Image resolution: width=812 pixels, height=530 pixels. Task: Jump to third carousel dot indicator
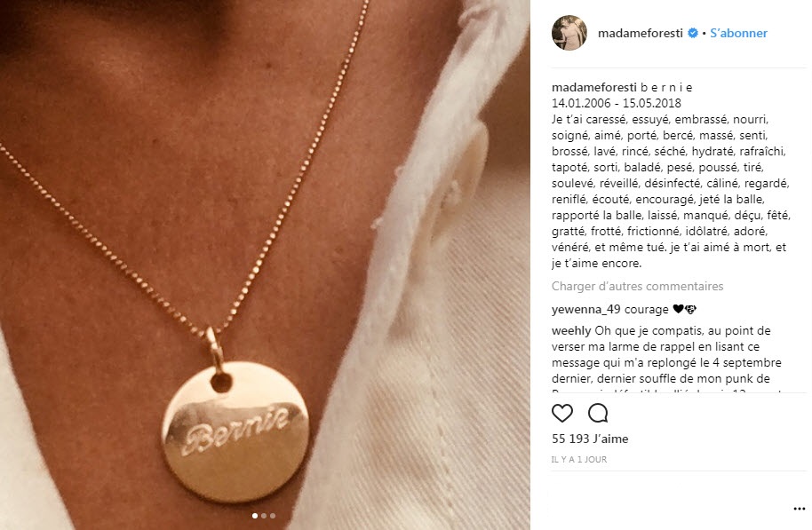273,516
